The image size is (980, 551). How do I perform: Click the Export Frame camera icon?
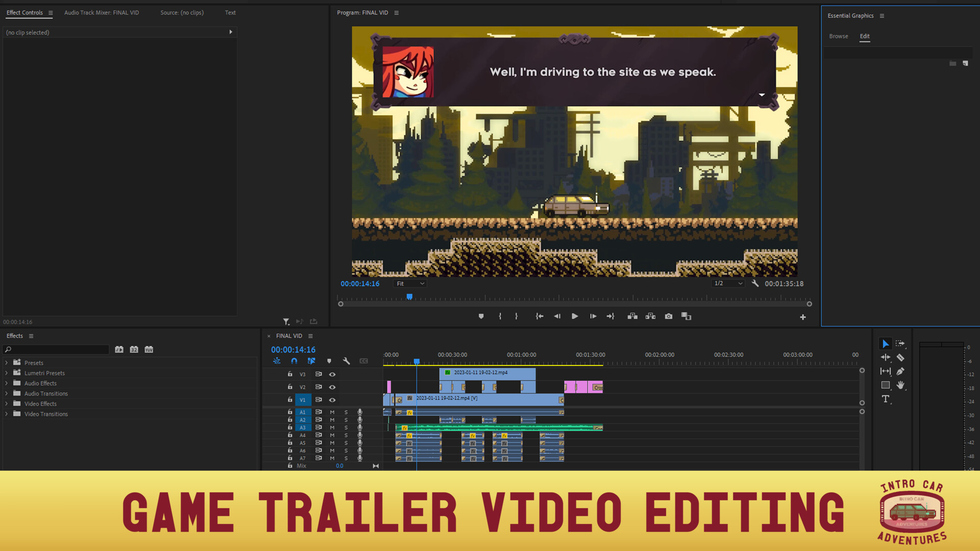669,316
